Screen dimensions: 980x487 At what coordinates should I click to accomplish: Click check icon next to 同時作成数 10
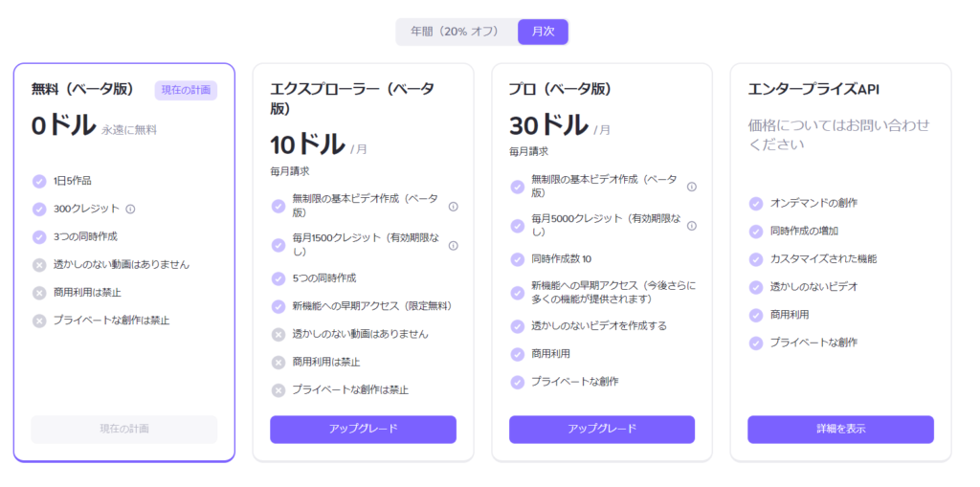[517, 259]
